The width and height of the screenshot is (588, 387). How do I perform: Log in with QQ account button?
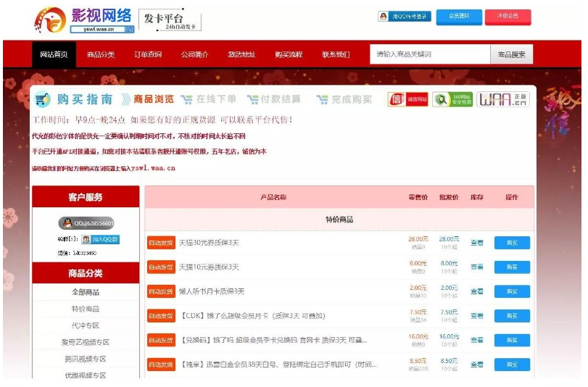405,17
